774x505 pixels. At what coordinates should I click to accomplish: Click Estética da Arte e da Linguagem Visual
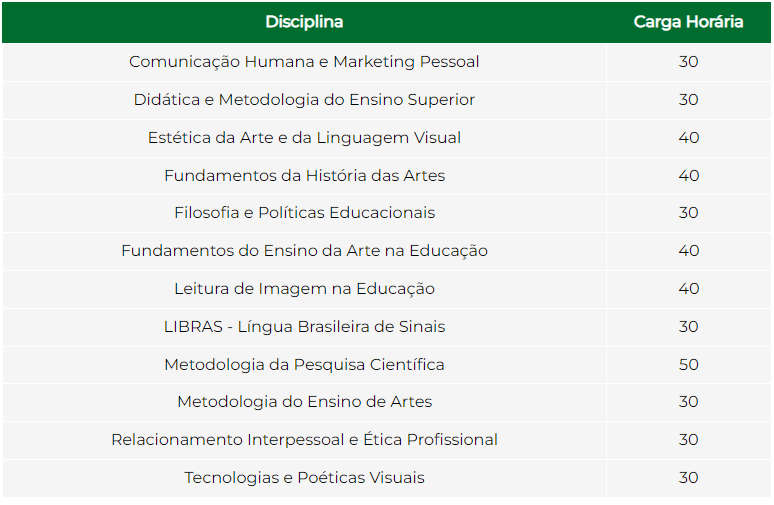pos(304,138)
